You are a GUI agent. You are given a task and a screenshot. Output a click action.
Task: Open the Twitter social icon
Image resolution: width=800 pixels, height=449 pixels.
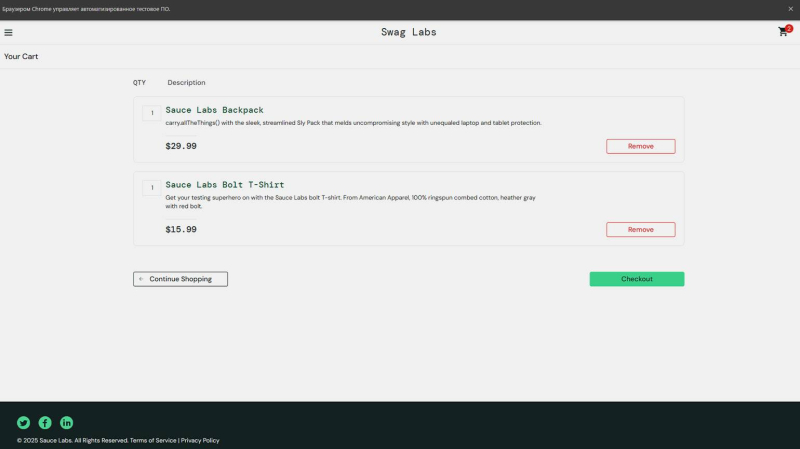[x=23, y=422]
